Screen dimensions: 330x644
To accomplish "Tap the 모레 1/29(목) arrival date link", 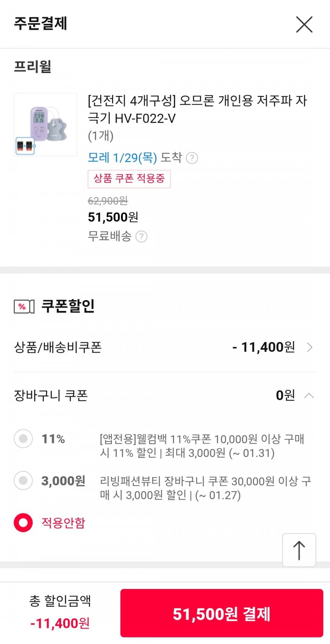I will (x=122, y=158).
